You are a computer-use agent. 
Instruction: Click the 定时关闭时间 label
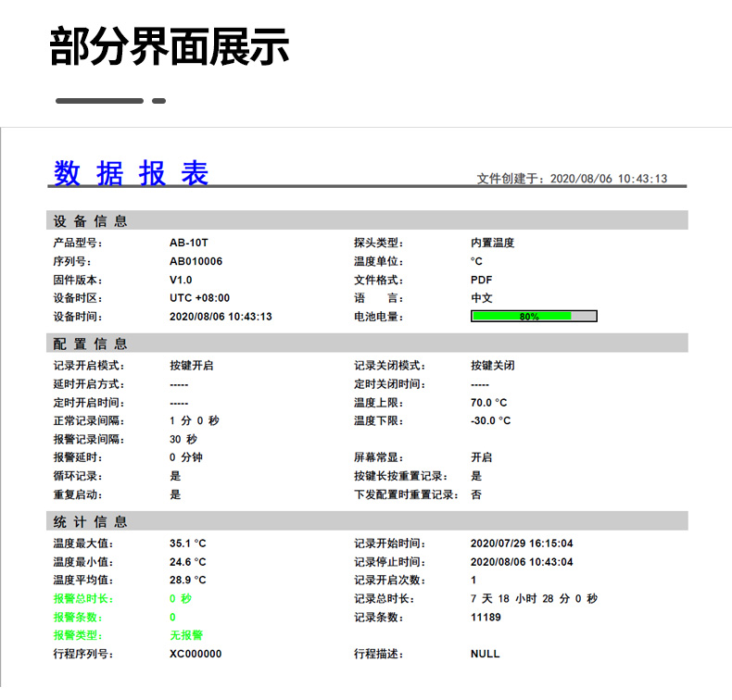pyautogui.click(x=390, y=384)
